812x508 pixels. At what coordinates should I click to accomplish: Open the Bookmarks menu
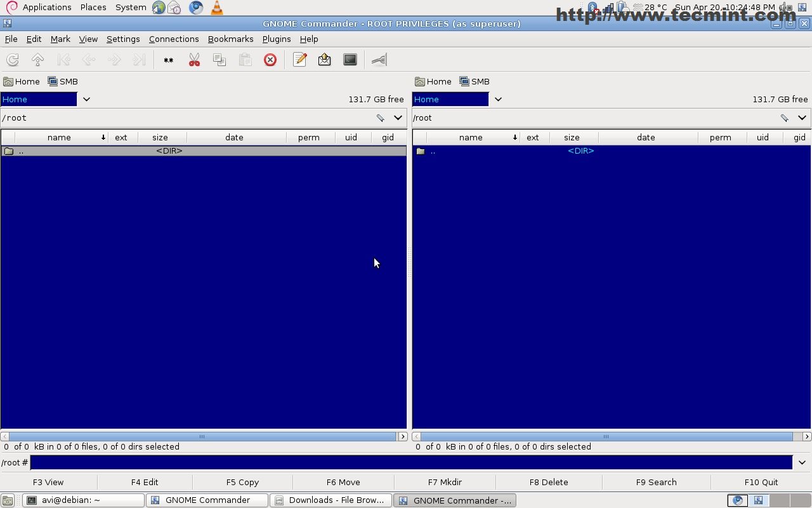230,39
